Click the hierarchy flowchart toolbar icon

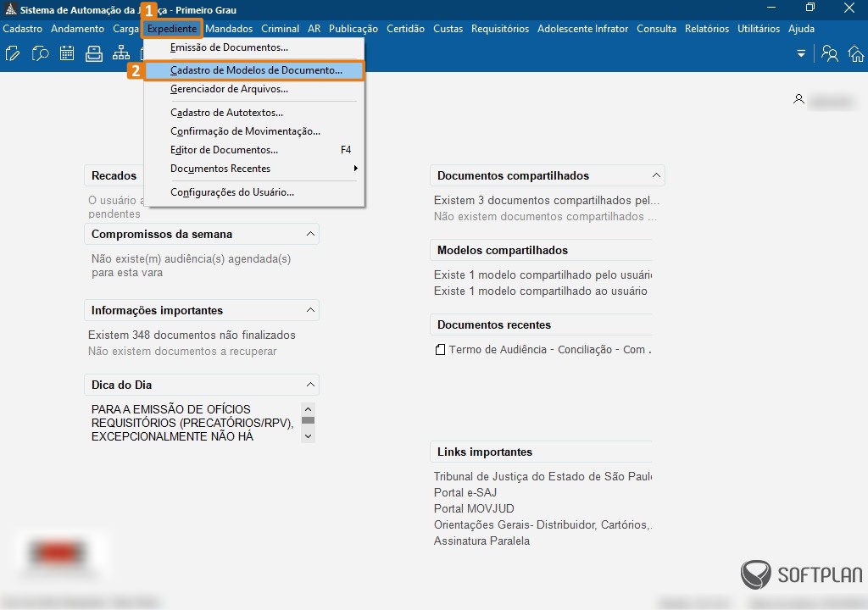(x=120, y=53)
